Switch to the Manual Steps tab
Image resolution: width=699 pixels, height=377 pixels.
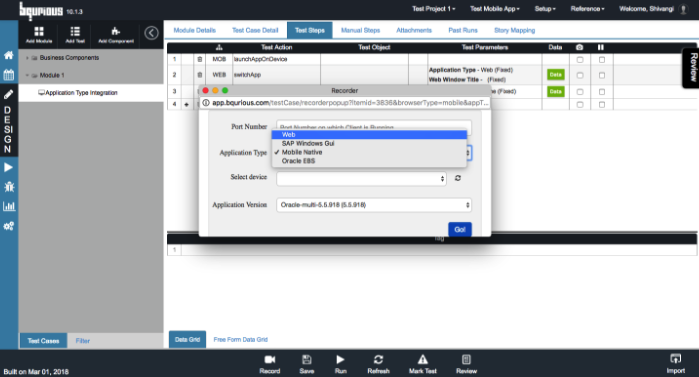360,30
